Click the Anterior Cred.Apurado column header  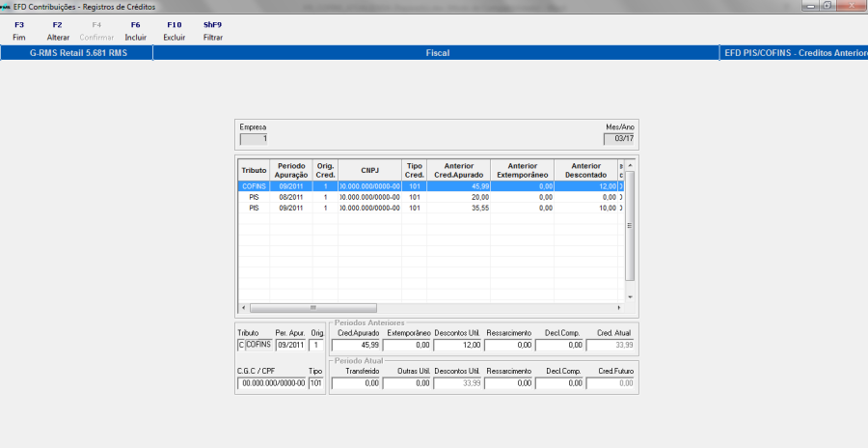pyautogui.click(x=458, y=170)
